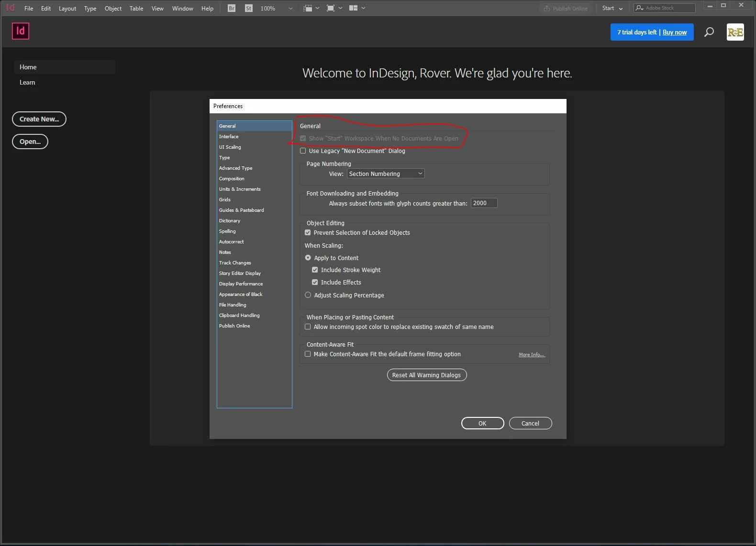Click OK in Preferences dialog
The image size is (756, 546).
point(482,423)
